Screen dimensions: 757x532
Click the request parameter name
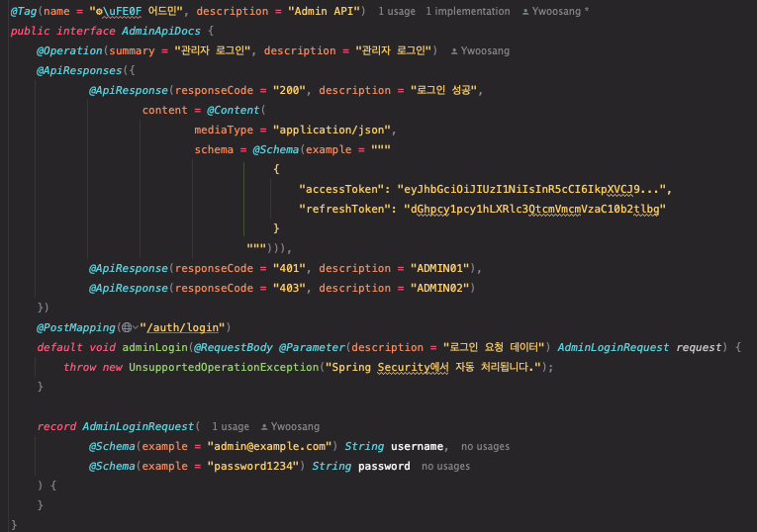(699, 347)
